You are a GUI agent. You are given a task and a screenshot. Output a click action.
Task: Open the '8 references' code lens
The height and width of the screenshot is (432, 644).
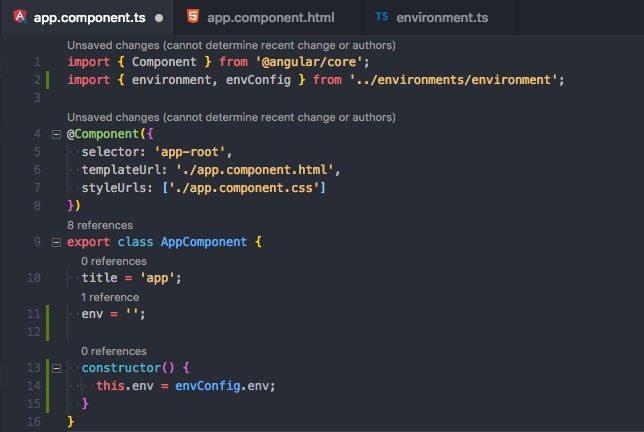pyautogui.click(x=100, y=225)
